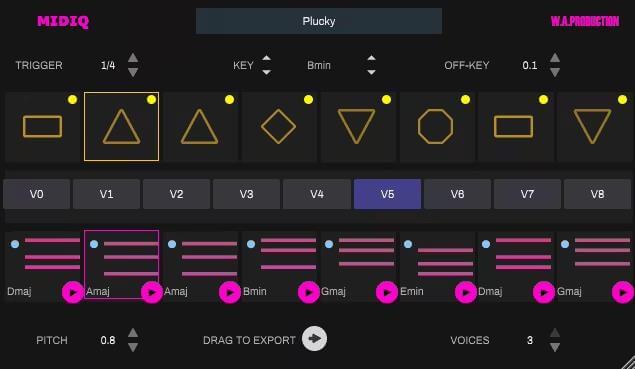
Task: Open the W.A. Production logo link
Action: [585, 21]
